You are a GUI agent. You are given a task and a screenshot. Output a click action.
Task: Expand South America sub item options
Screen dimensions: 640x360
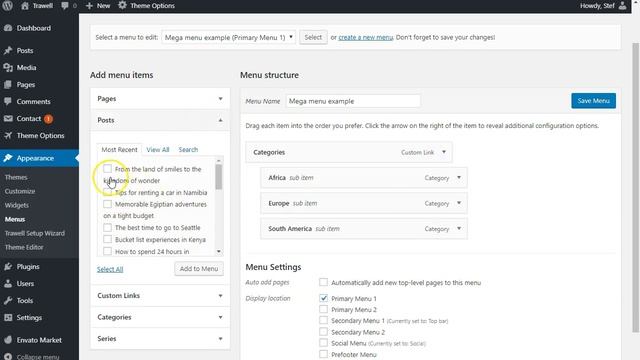pos(459,229)
